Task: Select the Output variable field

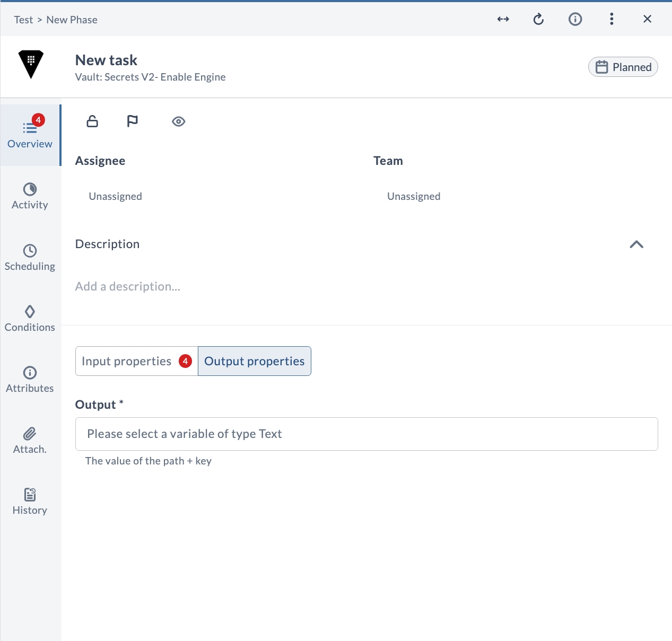Action: 366,434
